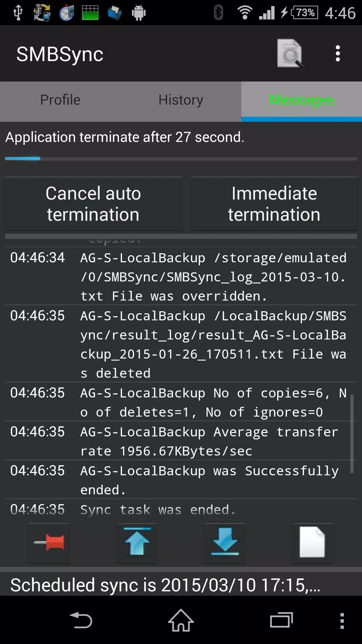362x644 pixels.
Task: Jump to bottom of messages arrow
Action: (225, 543)
